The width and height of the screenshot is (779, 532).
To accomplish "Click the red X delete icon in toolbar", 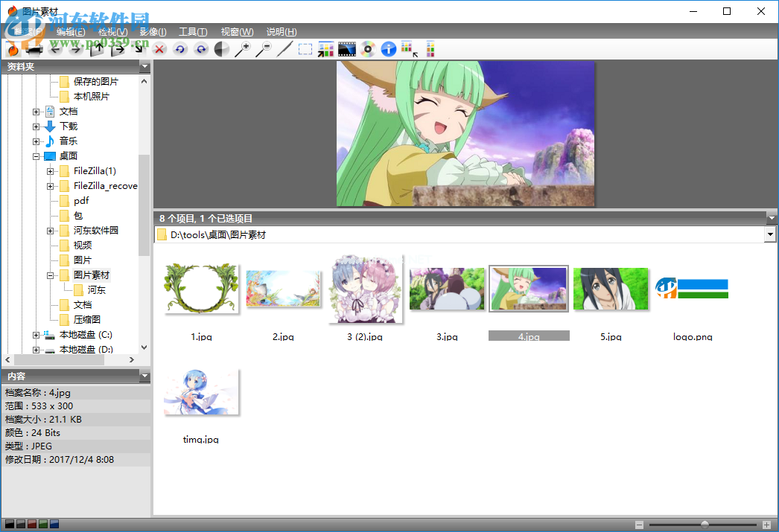I will (x=159, y=49).
